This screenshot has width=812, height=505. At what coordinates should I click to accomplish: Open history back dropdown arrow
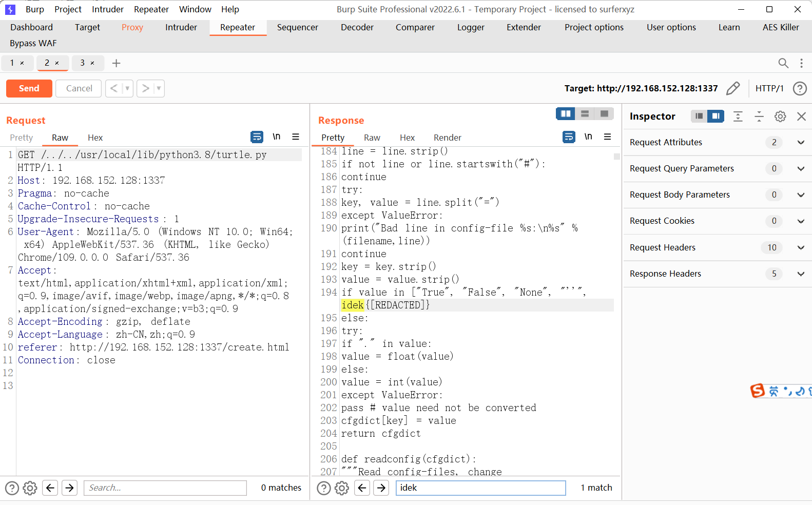[x=127, y=88]
